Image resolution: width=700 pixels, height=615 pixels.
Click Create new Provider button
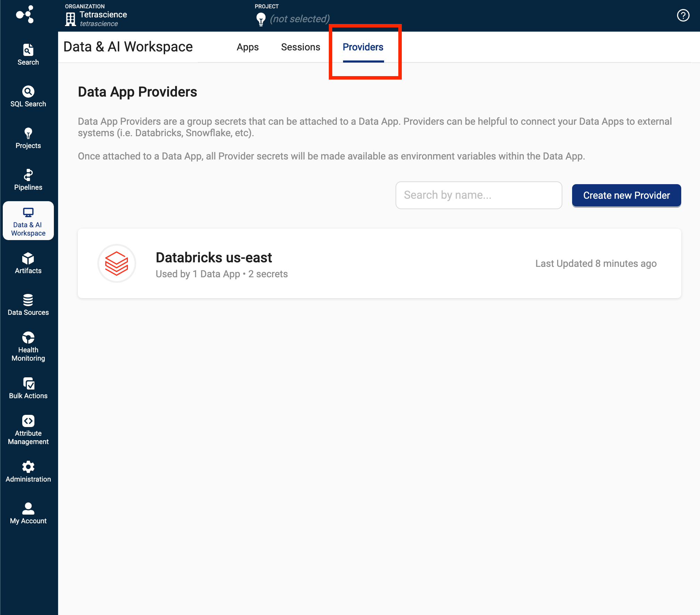tap(626, 195)
